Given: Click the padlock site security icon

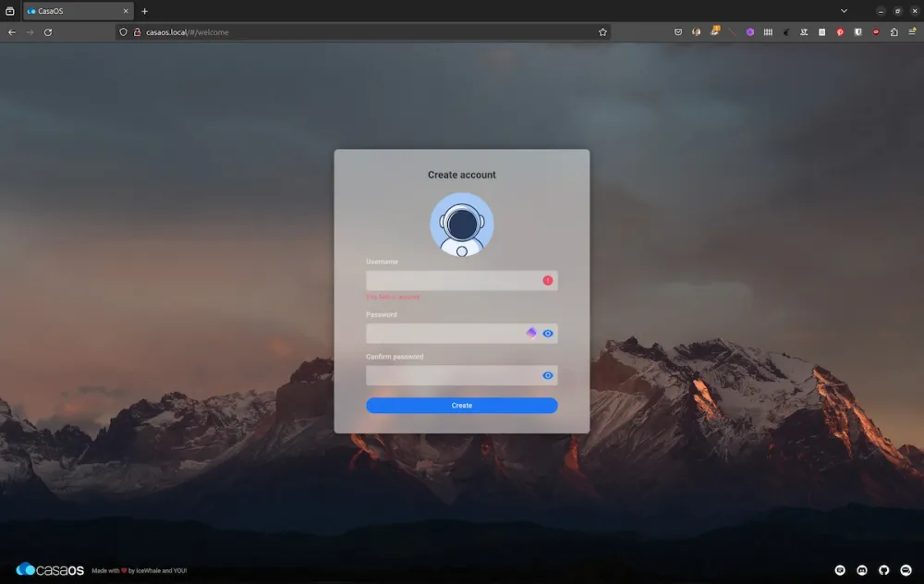Looking at the screenshot, I should tap(137, 32).
